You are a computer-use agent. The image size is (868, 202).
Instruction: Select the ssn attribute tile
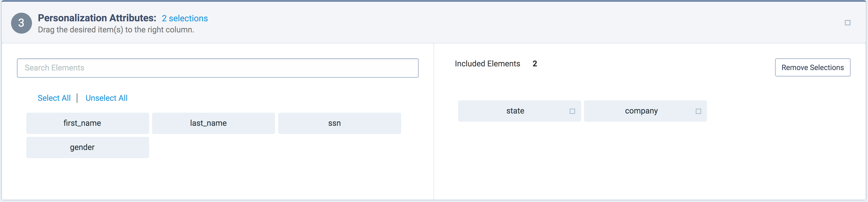click(340, 123)
